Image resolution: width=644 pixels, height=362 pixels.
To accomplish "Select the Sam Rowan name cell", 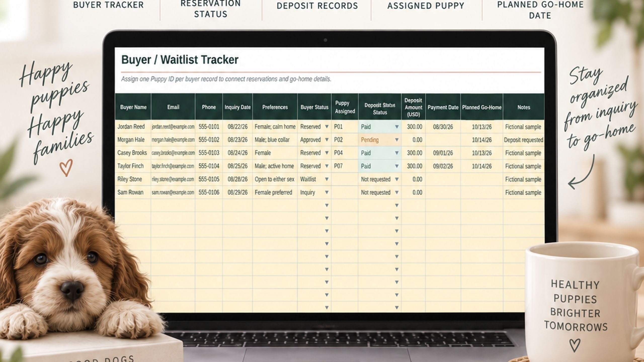I will pos(133,192).
